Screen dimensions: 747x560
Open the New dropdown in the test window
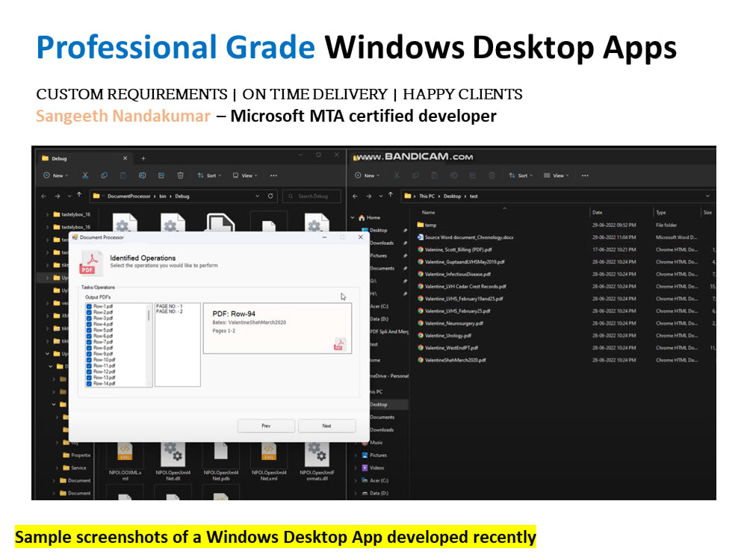367,175
